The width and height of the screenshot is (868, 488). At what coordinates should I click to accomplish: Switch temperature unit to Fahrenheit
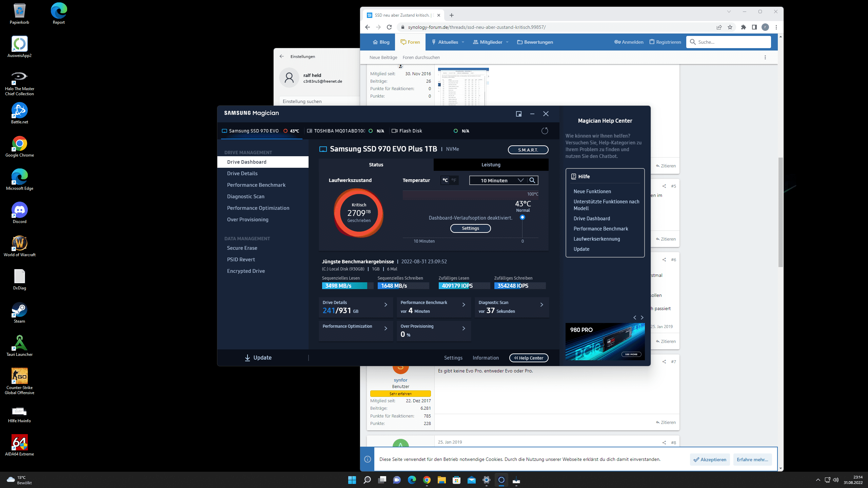(x=454, y=180)
